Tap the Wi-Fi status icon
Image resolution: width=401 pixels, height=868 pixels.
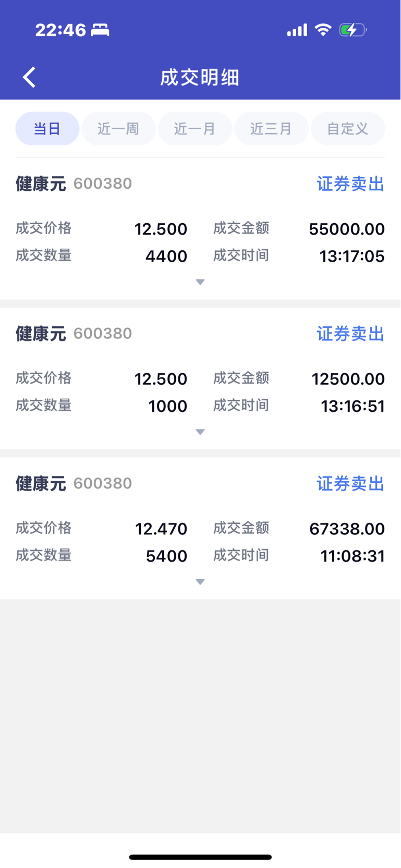click(x=323, y=30)
